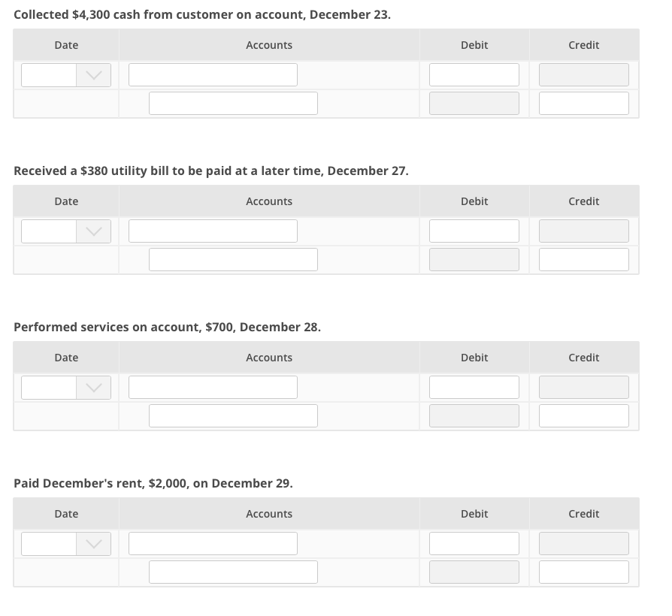Click the first Accounts field for the $4,300 collection
The height and width of the screenshot is (616, 672).
213,74
